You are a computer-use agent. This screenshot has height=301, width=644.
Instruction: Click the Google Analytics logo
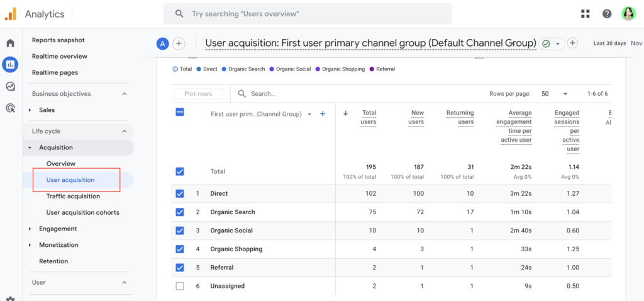pyautogui.click(x=10, y=14)
